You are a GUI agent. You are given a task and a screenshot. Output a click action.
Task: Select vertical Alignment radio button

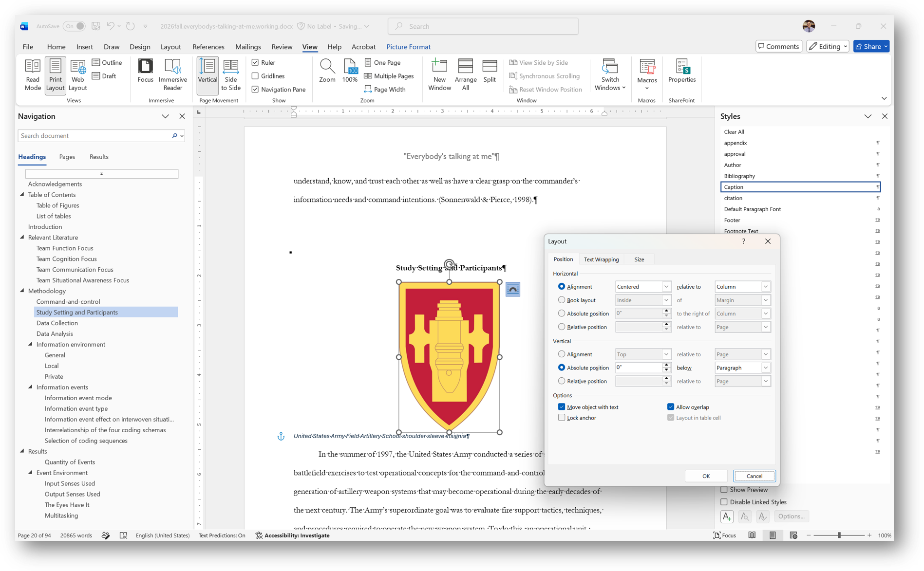[562, 354]
